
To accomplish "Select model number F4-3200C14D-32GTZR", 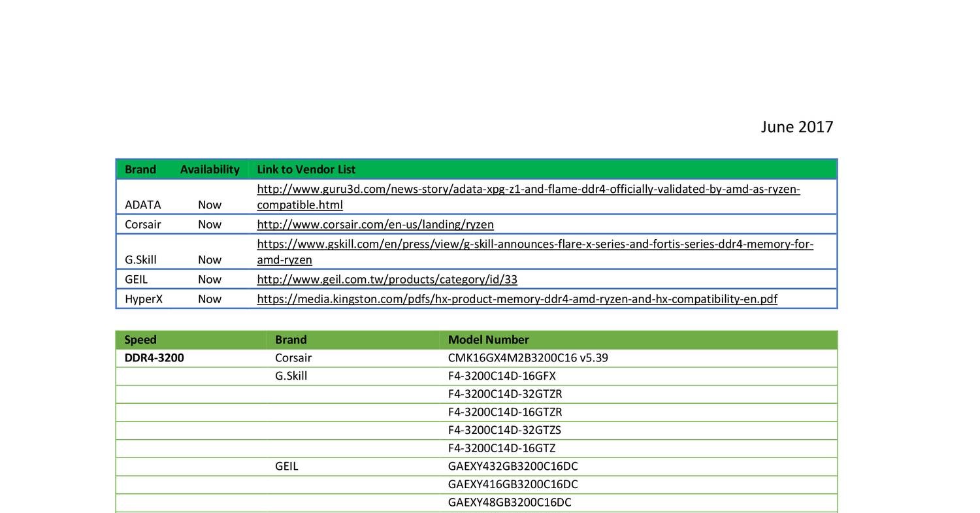I will tap(504, 394).
